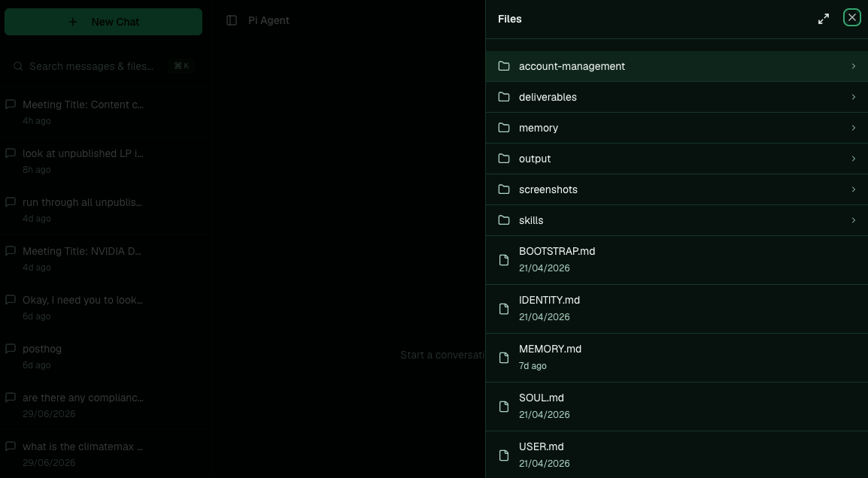Click chat icon beside 'Meeting Title: NVIDIA D...'
The image size is (868, 478).
10,250
